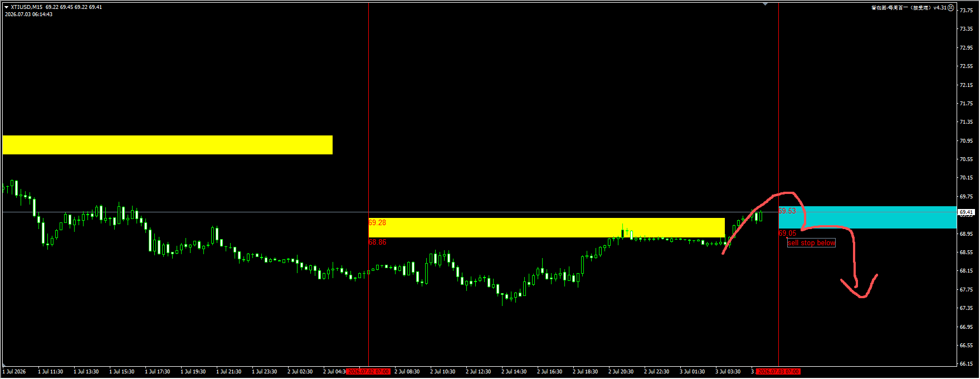Image resolution: width=980 pixels, height=379 pixels.
Task: Click the 70.15 value on the price scale
Action: (x=966, y=178)
